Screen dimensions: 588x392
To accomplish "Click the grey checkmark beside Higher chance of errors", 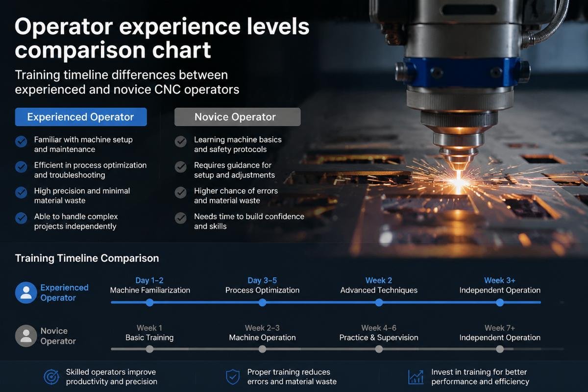I will pos(181,193).
